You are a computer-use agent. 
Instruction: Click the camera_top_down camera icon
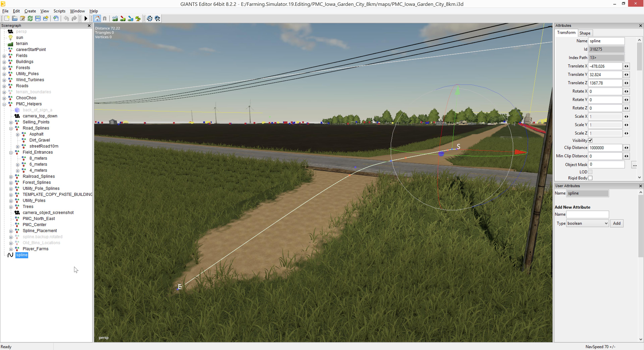click(x=17, y=116)
